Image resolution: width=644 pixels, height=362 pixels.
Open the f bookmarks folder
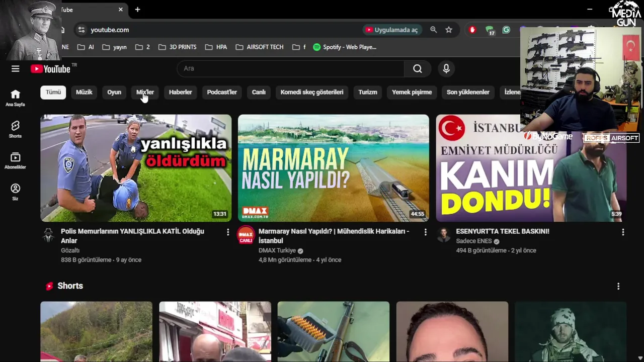pos(298,47)
